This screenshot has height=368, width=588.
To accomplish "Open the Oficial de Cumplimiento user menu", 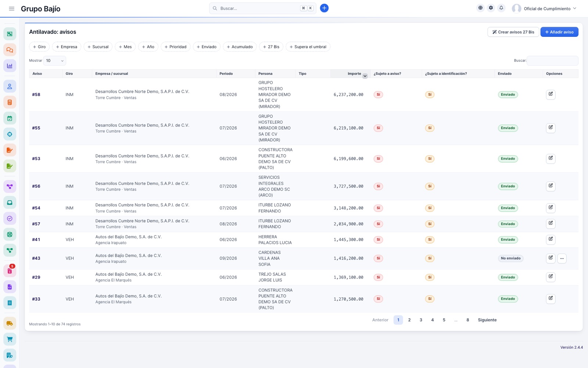I will [545, 8].
